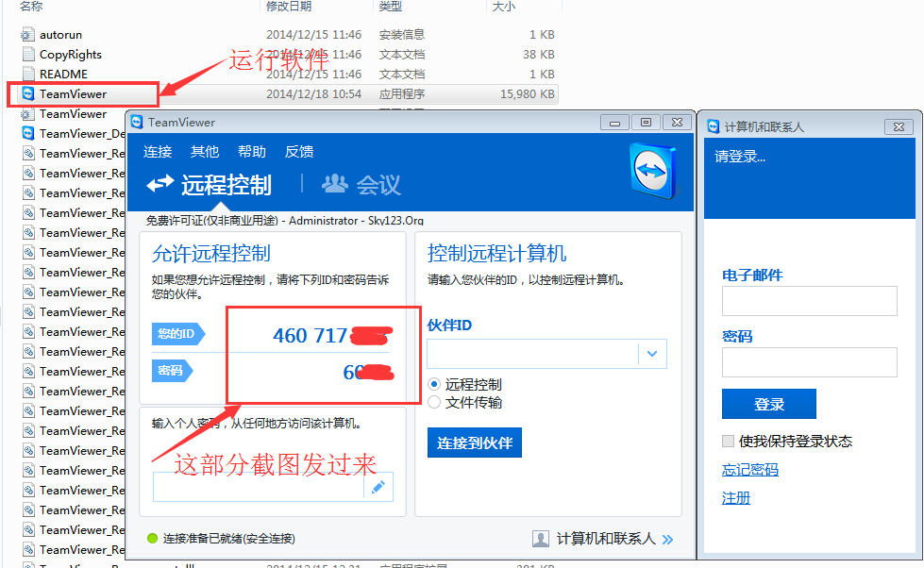Click the 2014/12/18 10:54 date cell

(313, 93)
